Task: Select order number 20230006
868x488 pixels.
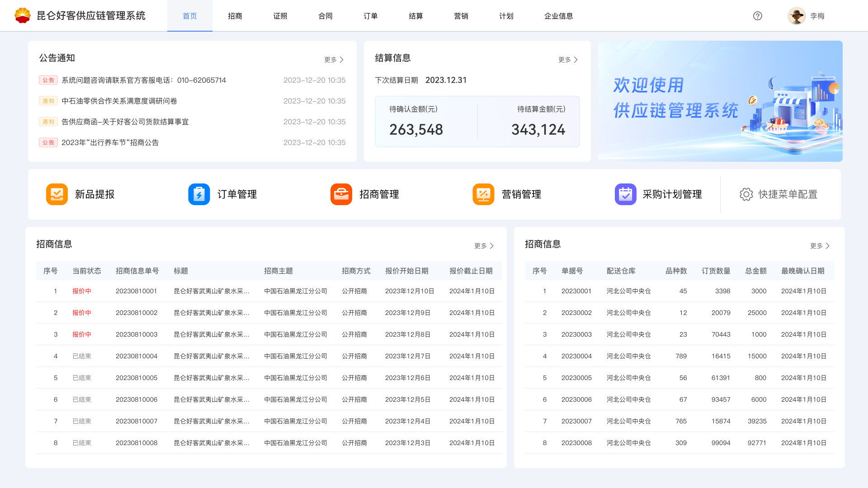Action: click(576, 399)
